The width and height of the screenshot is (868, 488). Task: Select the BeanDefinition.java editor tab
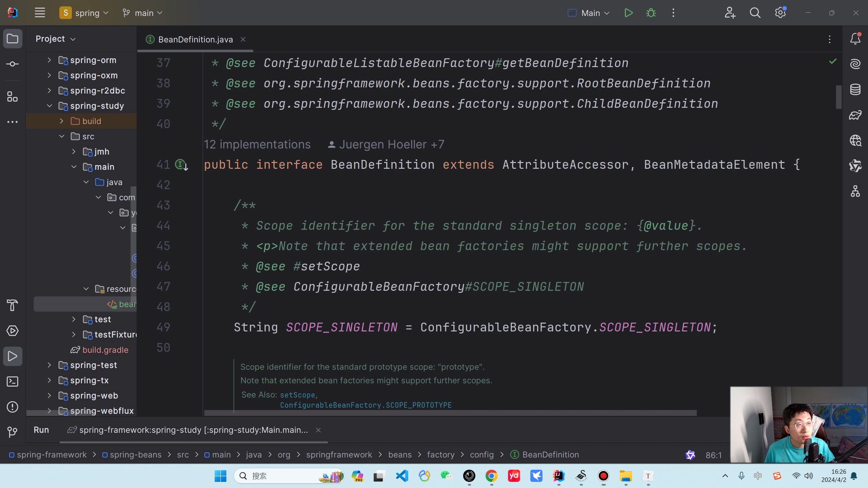pyautogui.click(x=195, y=40)
